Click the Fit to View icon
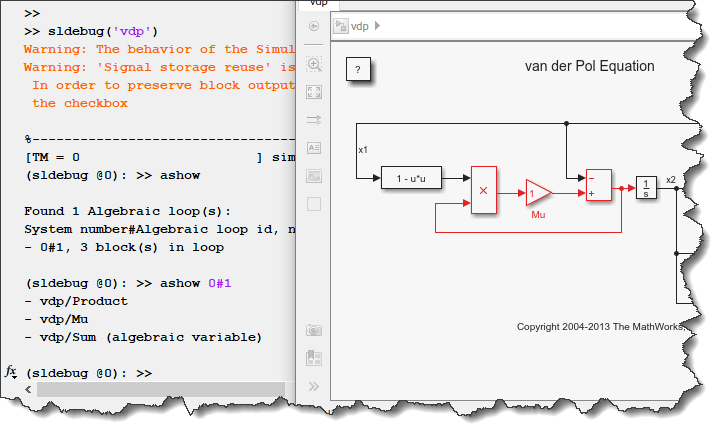 point(314,92)
